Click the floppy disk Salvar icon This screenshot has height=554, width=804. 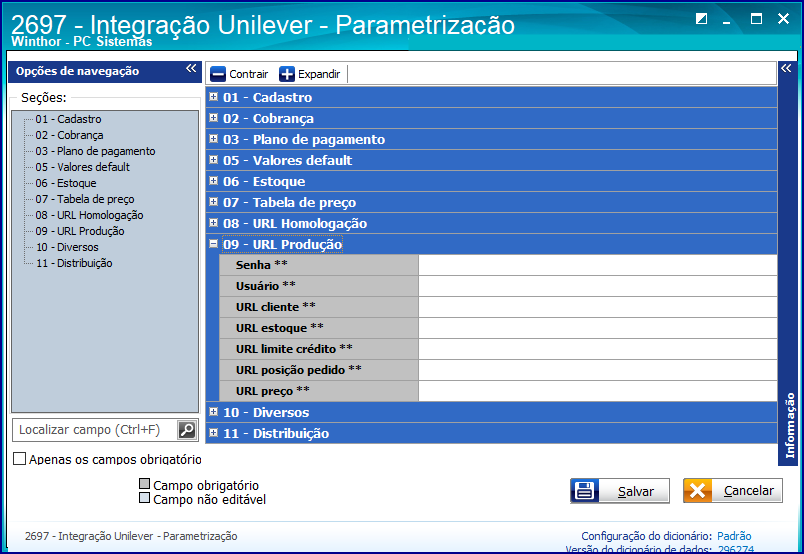point(585,491)
